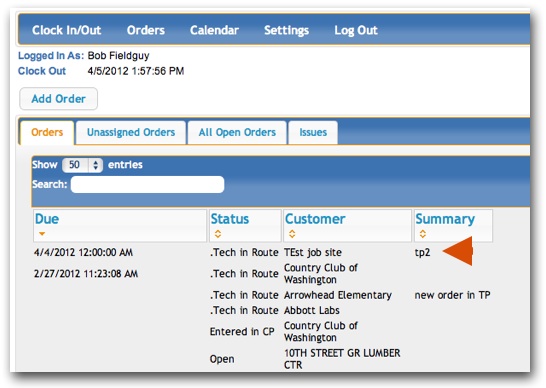Open the Calendar menu item
Screen dimensions: 546x388
point(214,30)
